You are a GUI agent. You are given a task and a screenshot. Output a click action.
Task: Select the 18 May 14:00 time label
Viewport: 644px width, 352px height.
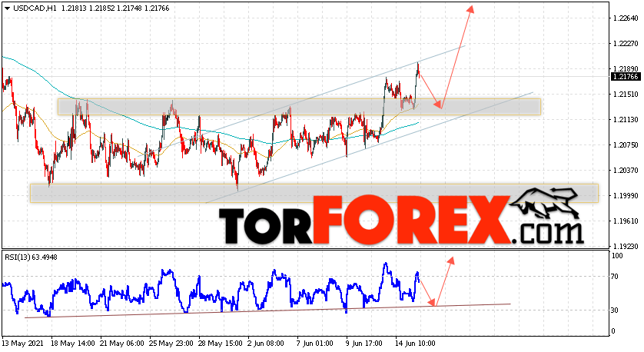pos(73,344)
